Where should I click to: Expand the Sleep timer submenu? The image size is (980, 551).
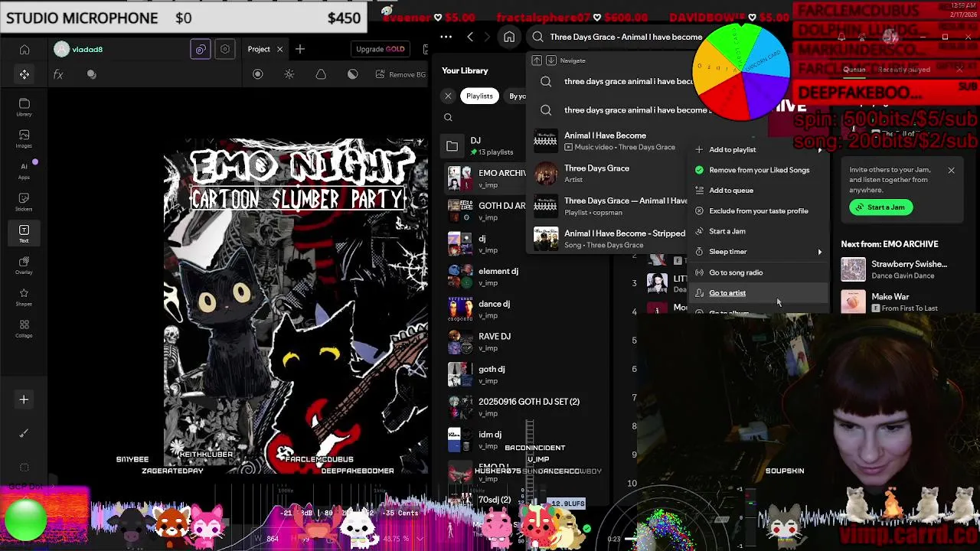[x=758, y=252]
